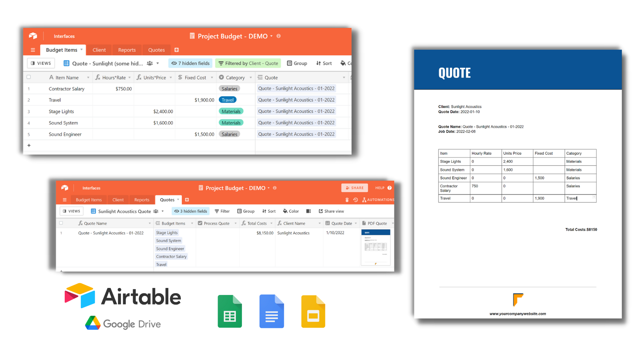644x346 pixels.
Task: Click the www.yourcompanywebsite.com link
Action: (x=518, y=314)
